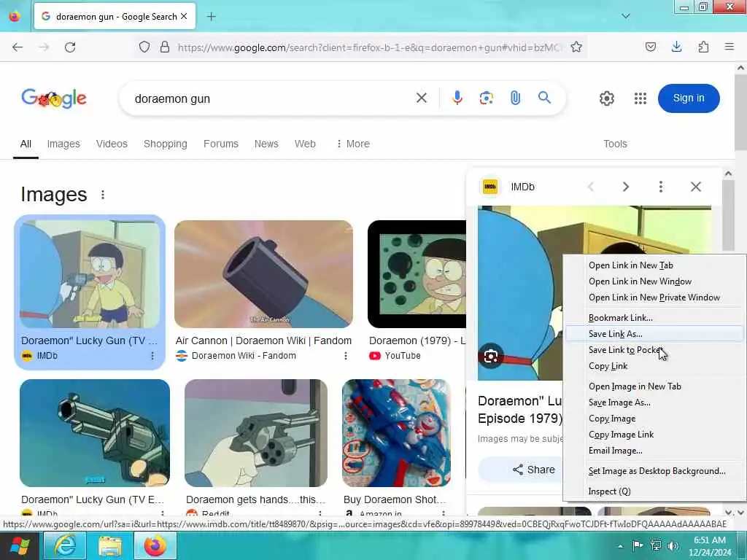Image resolution: width=747 pixels, height=560 pixels.
Task: Open options beside the Images heading
Action: pos(102,195)
